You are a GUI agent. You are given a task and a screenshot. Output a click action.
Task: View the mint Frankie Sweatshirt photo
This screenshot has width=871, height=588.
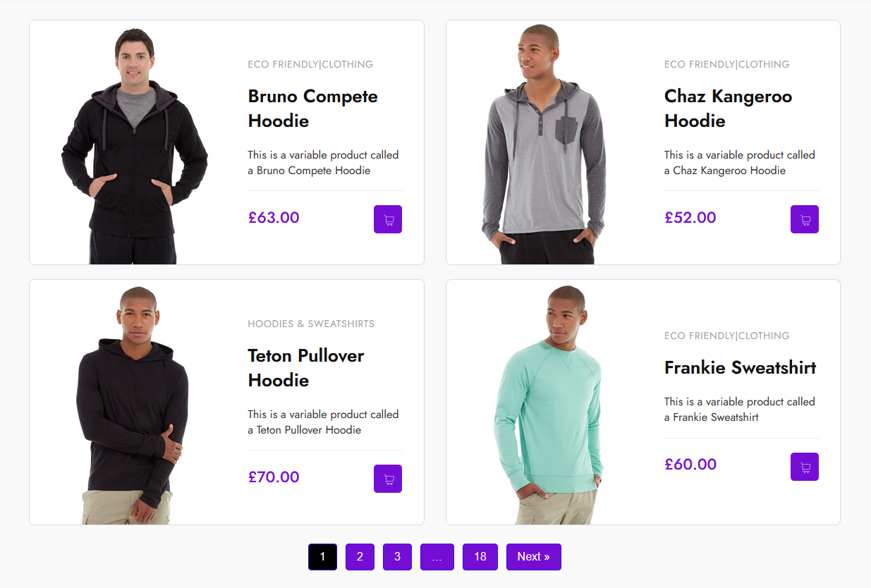[552, 404]
